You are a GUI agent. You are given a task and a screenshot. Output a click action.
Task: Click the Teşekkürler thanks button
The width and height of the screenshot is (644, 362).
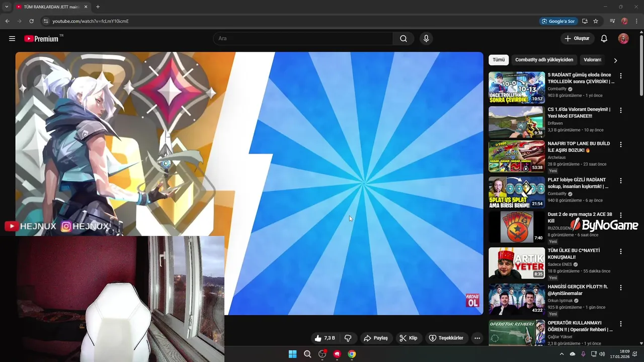pyautogui.click(x=446, y=338)
